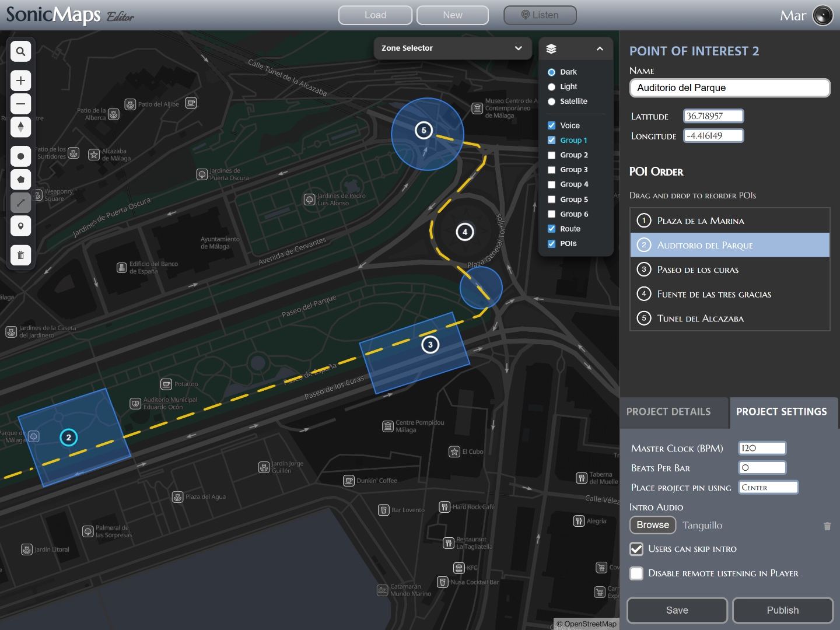Image resolution: width=840 pixels, height=630 pixels.
Task: Switch basemap to Light style
Action: pos(551,87)
